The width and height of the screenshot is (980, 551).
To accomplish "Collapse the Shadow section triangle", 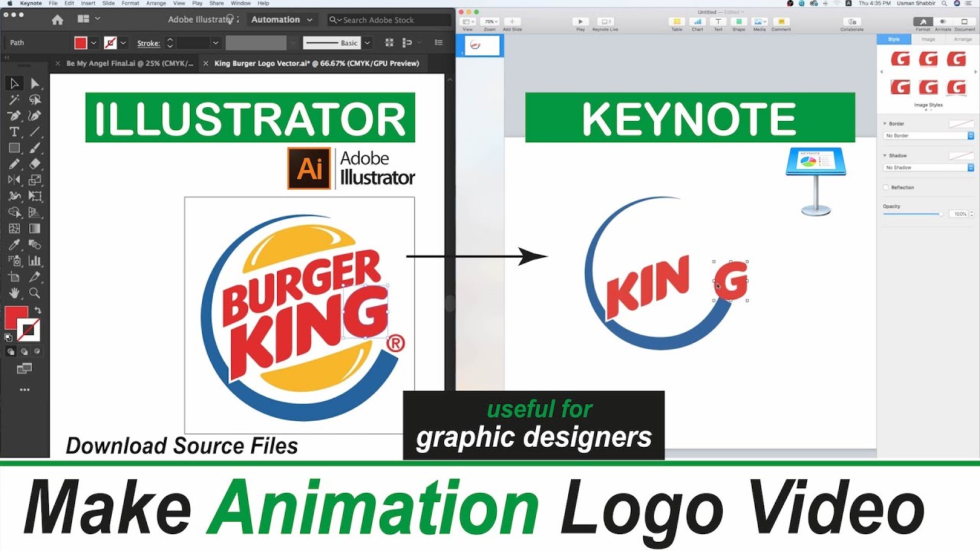I will tap(885, 155).
